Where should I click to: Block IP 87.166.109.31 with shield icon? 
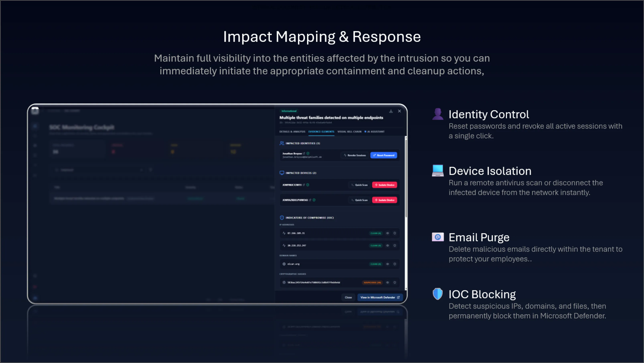coord(395,233)
